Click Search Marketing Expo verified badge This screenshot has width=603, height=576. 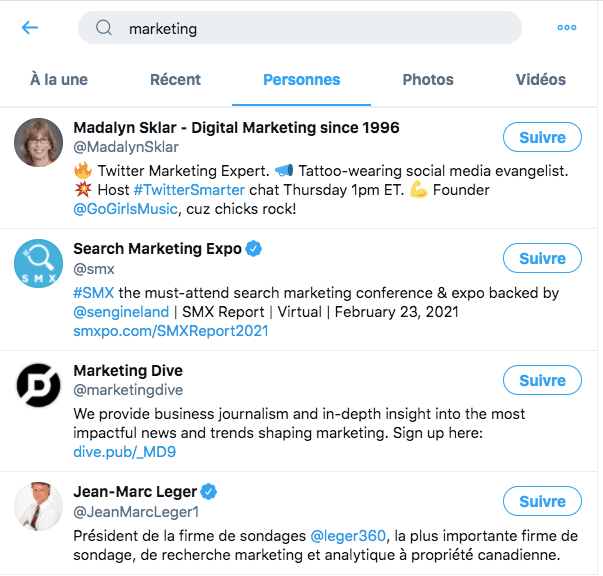(255, 249)
